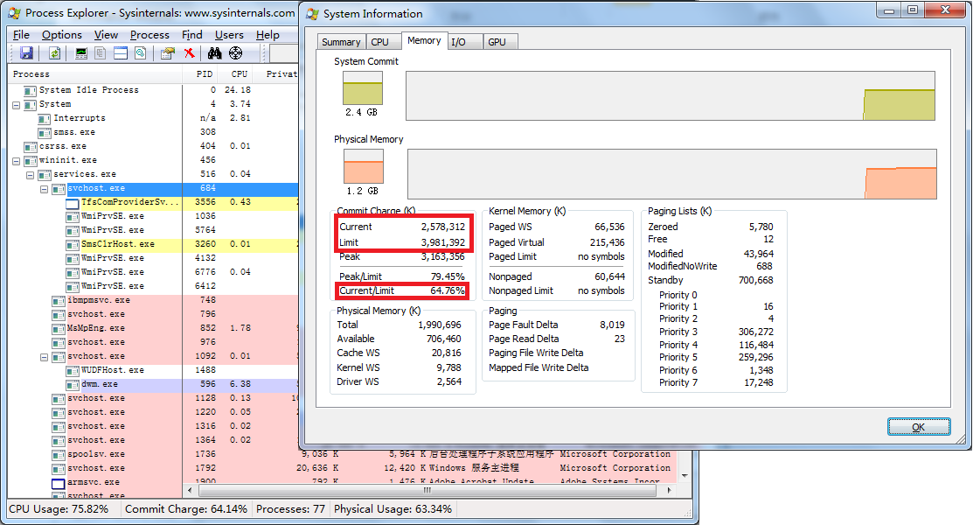Viewport: 980px width, 525px height.
Task: Collapse the wininit.exe tree node
Action: tap(17, 161)
